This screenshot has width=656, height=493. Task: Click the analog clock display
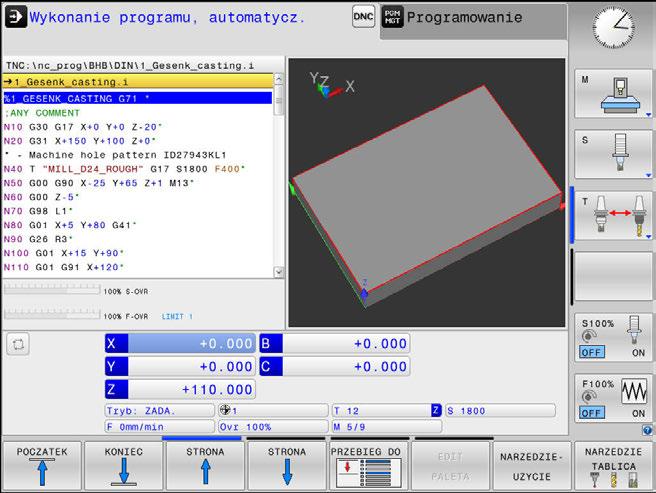[613, 28]
